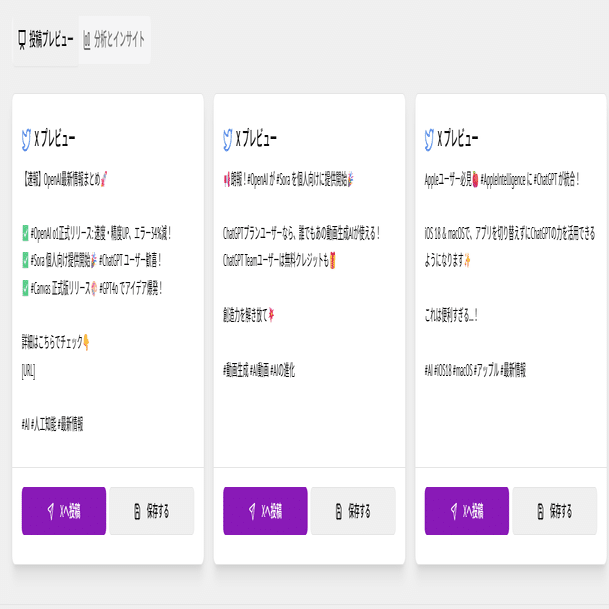
Task: Switch to the 投稿プレビュー tab
Action: pos(45,40)
